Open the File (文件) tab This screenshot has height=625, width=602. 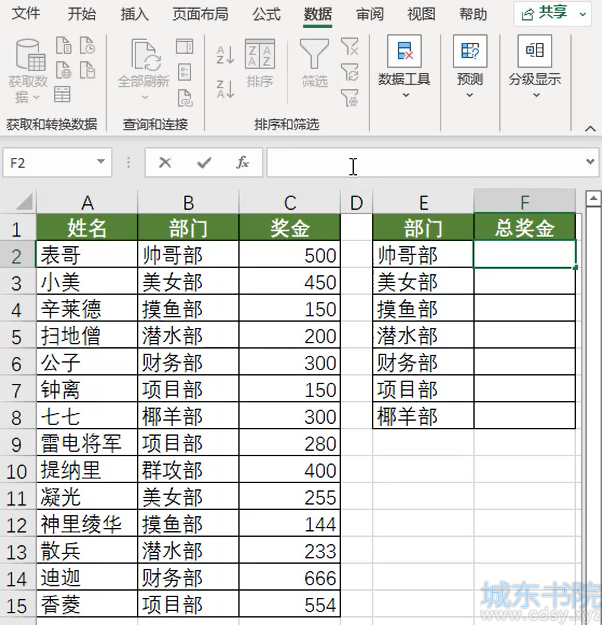pos(26,14)
